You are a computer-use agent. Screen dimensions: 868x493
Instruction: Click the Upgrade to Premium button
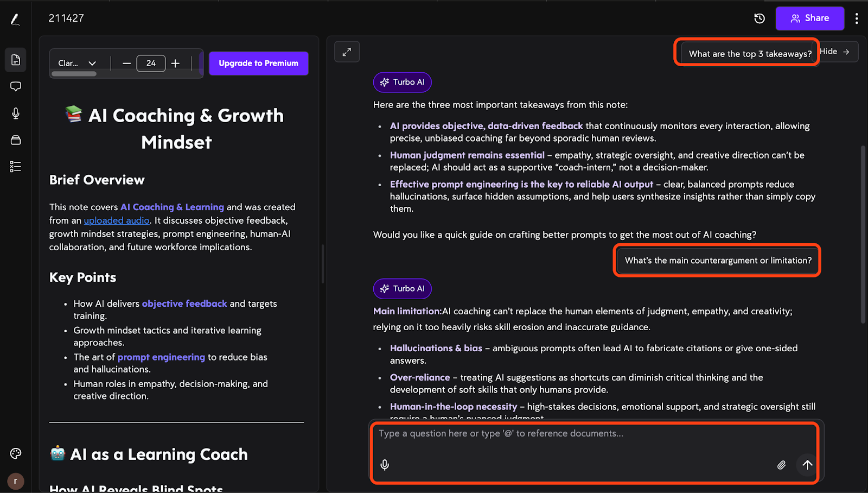coord(259,64)
